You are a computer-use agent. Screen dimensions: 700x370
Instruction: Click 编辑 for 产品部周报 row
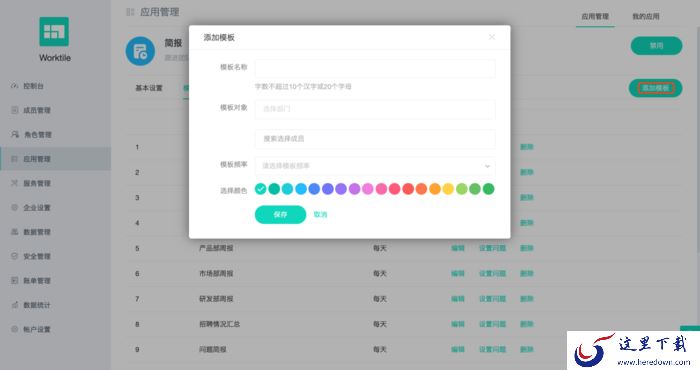click(458, 248)
